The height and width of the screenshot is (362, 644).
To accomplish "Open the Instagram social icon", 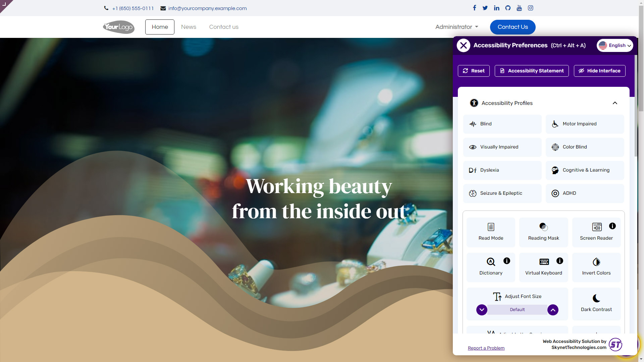I will pos(530,8).
